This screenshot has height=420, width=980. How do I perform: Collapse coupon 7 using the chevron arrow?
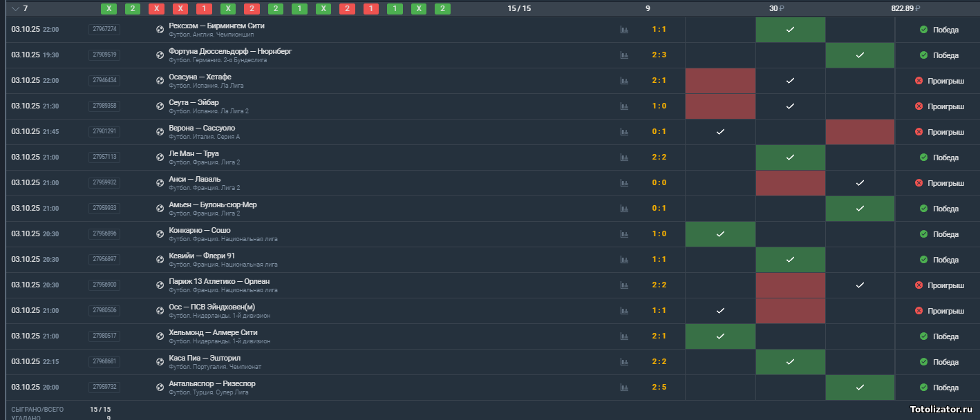[15, 9]
